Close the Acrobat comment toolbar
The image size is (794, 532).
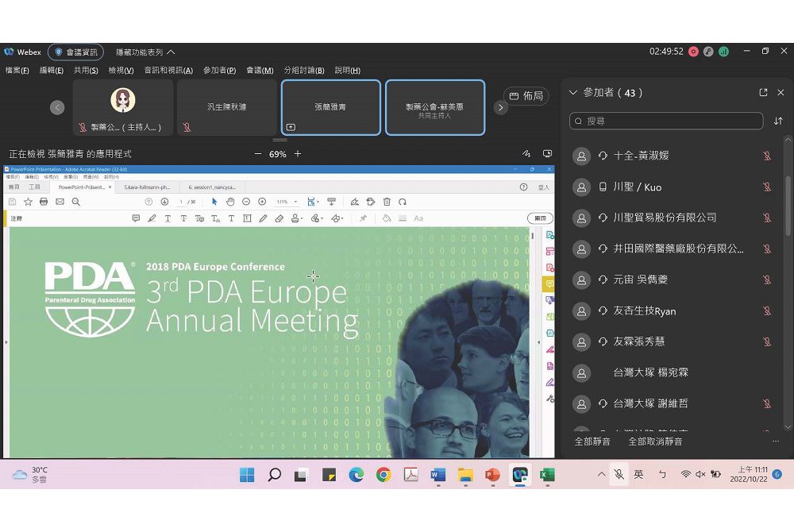(540, 218)
